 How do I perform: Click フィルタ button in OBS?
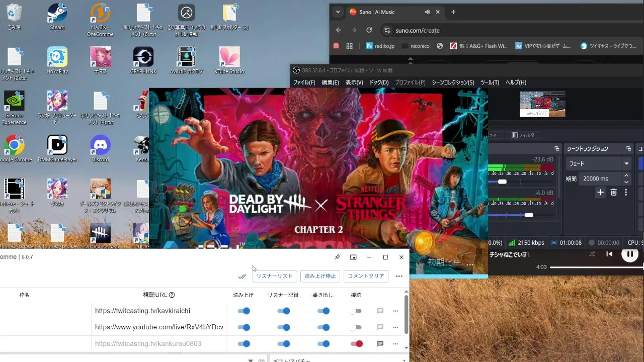523,135
